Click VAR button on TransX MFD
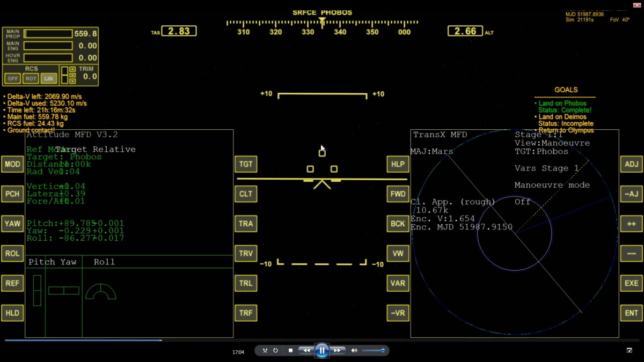The height and width of the screenshot is (362, 644). (398, 283)
